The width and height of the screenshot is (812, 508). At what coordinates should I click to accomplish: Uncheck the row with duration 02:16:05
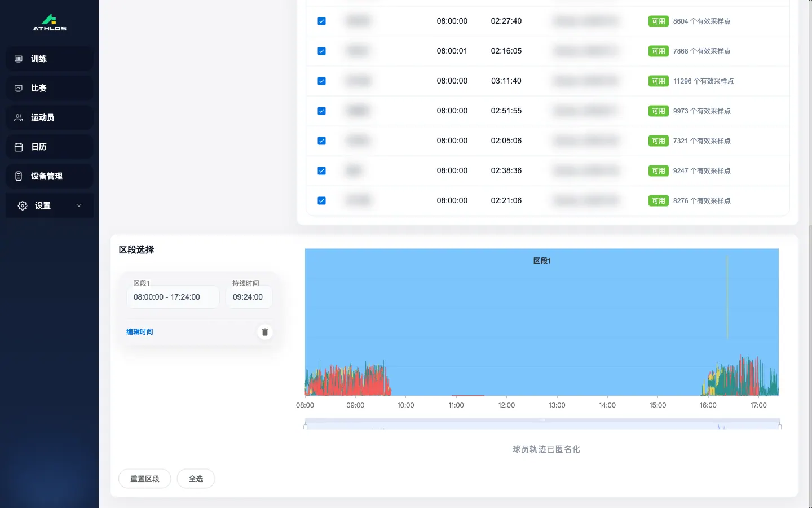pyautogui.click(x=321, y=51)
